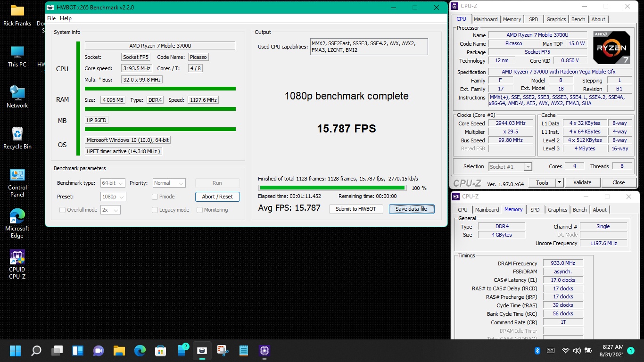Open the Recycle Bin
The height and width of the screenshot is (362, 644).
17,138
